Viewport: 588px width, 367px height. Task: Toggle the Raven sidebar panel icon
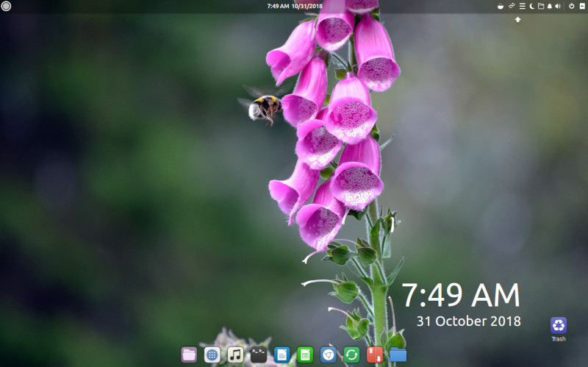582,6
